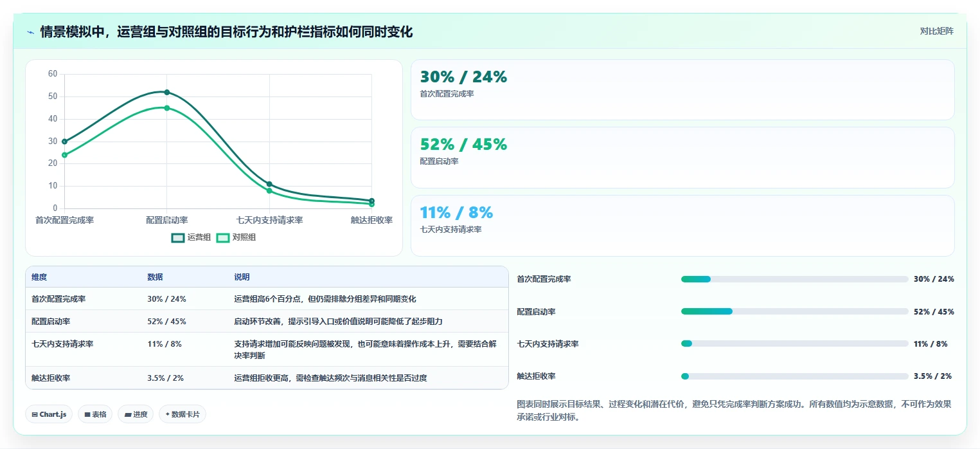Click the 触达拒收率 progress bar
The image size is (980, 449).
pyautogui.click(x=794, y=376)
